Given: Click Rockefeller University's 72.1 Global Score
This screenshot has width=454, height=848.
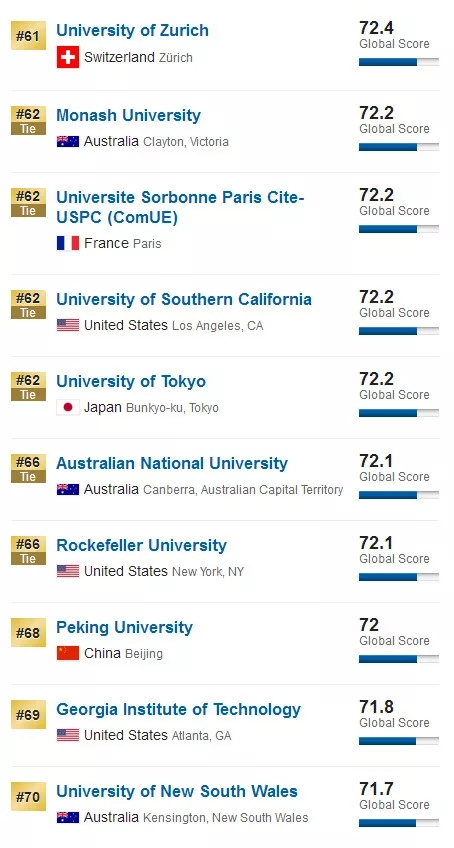Looking at the screenshot, I should (x=394, y=549).
